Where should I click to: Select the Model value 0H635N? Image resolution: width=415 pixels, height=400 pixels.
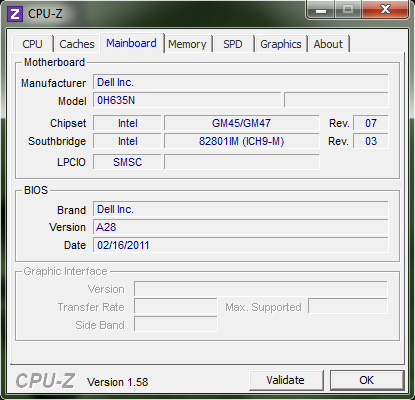click(187, 100)
